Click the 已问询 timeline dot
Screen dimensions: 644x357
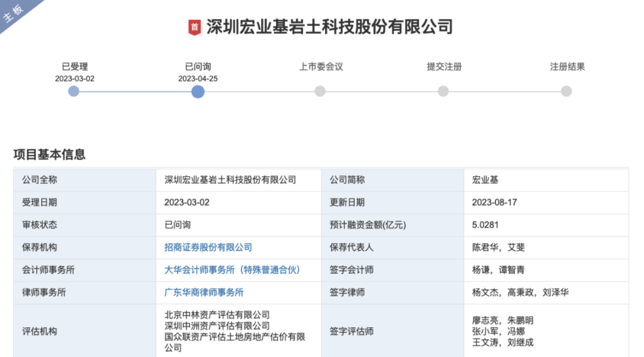click(x=198, y=92)
